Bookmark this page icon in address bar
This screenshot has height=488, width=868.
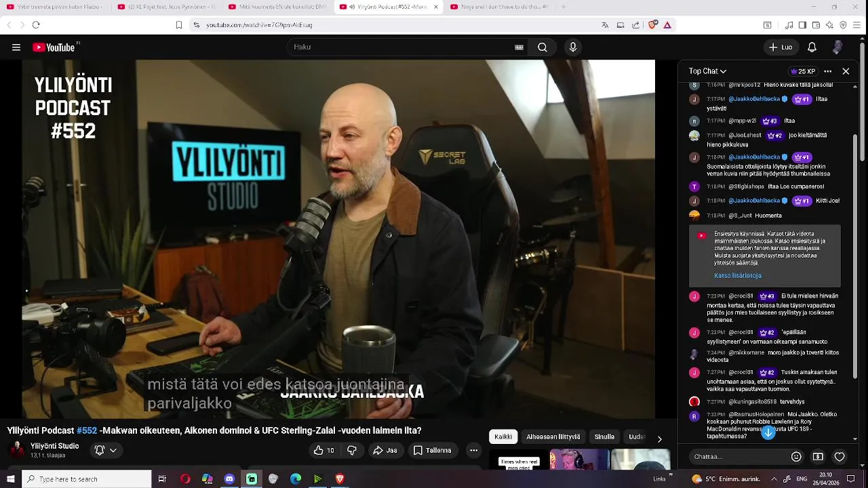(x=179, y=25)
